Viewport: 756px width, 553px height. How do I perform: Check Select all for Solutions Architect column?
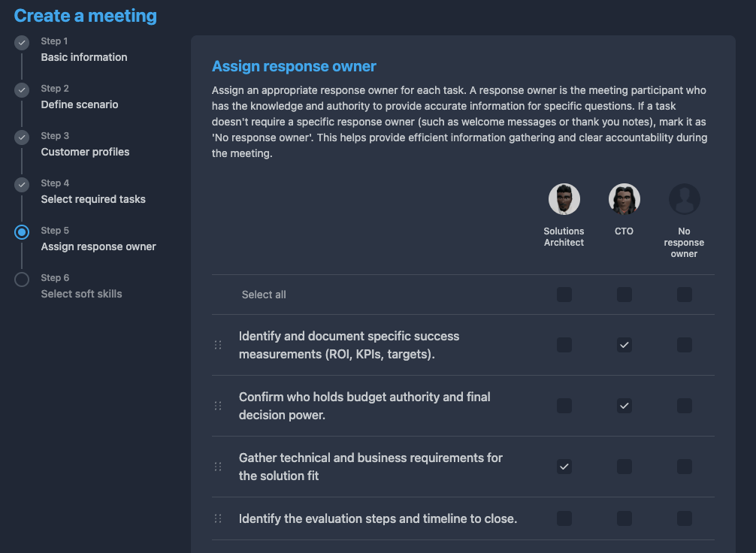[564, 295]
